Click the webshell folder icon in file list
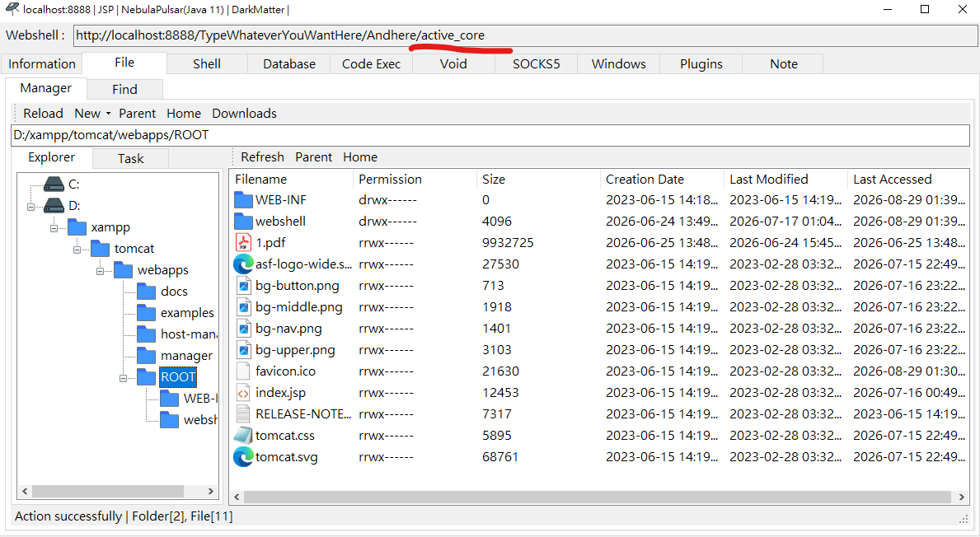This screenshot has width=980, height=537. [243, 221]
